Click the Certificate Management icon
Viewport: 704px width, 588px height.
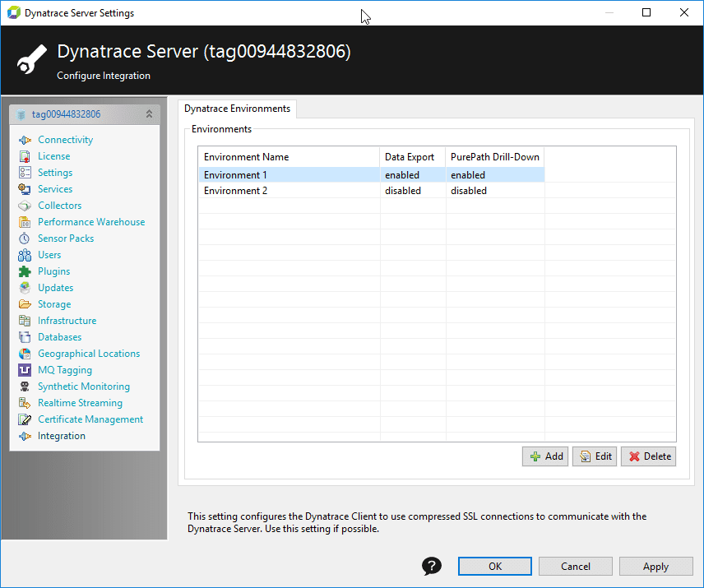pos(25,419)
